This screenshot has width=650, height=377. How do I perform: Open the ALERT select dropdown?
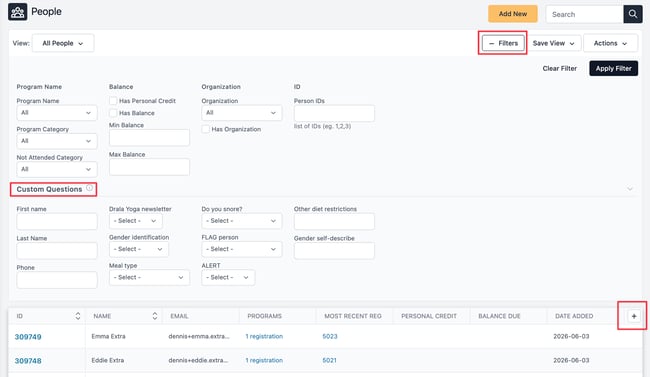click(x=228, y=277)
